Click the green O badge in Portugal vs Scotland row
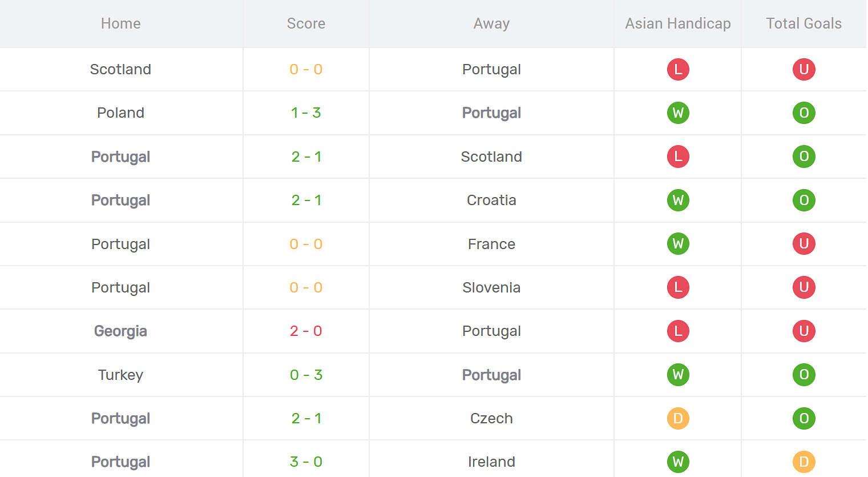 pos(804,157)
